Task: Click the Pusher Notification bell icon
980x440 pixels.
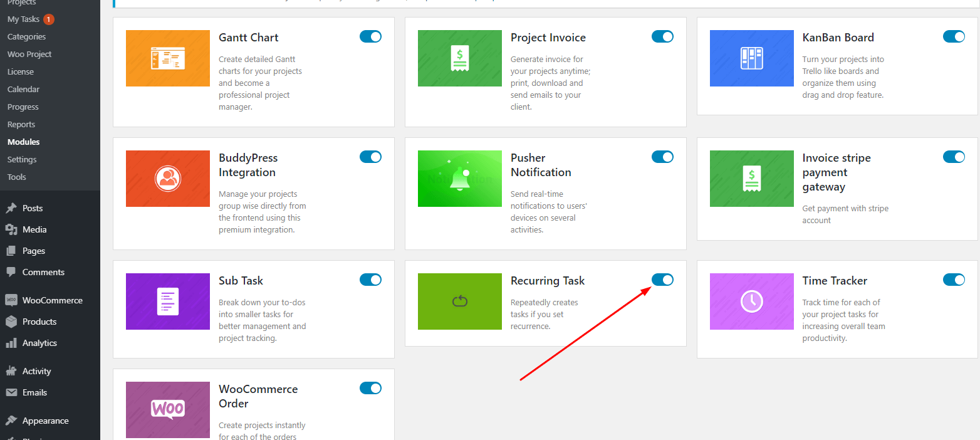Action: coord(459,178)
